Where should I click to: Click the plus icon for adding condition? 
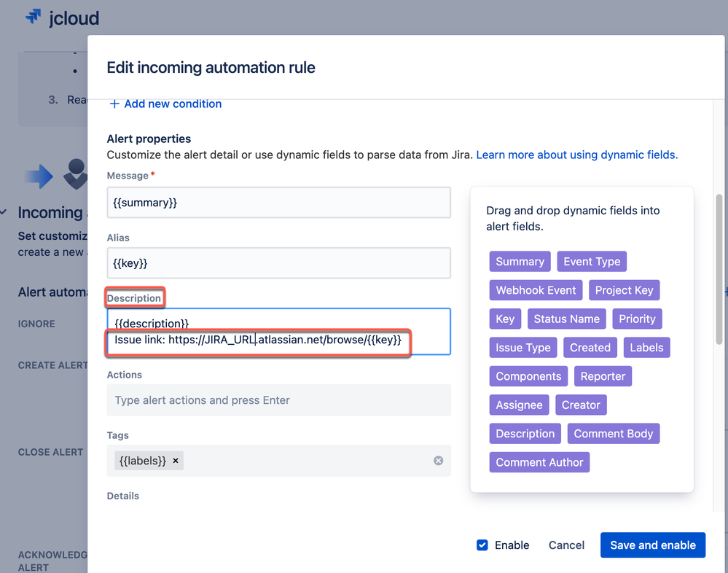(x=114, y=104)
